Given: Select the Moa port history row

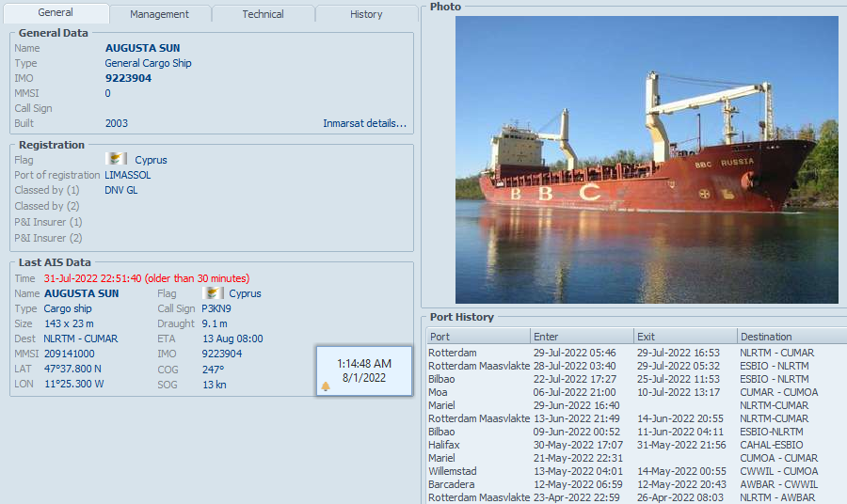Looking at the screenshot, I should coord(637,392).
